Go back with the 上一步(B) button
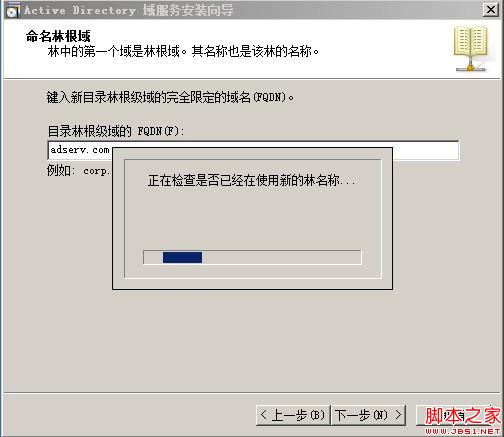The height and width of the screenshot is (437, 504). pos(293,415)
